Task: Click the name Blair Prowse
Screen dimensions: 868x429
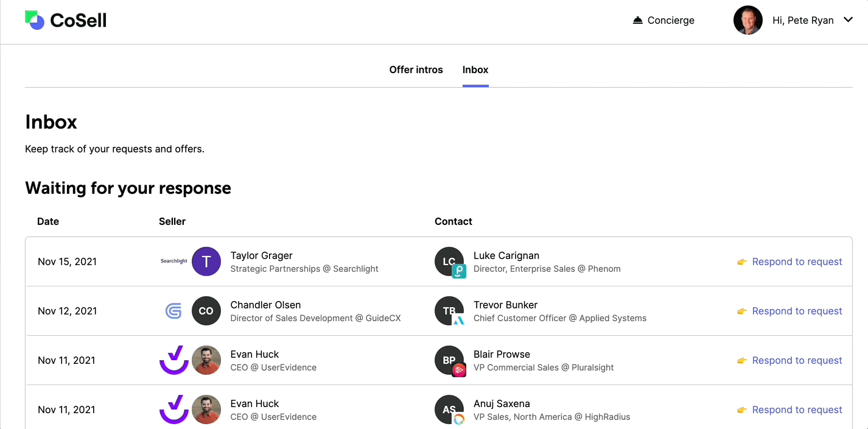Action: pos(502,354)
